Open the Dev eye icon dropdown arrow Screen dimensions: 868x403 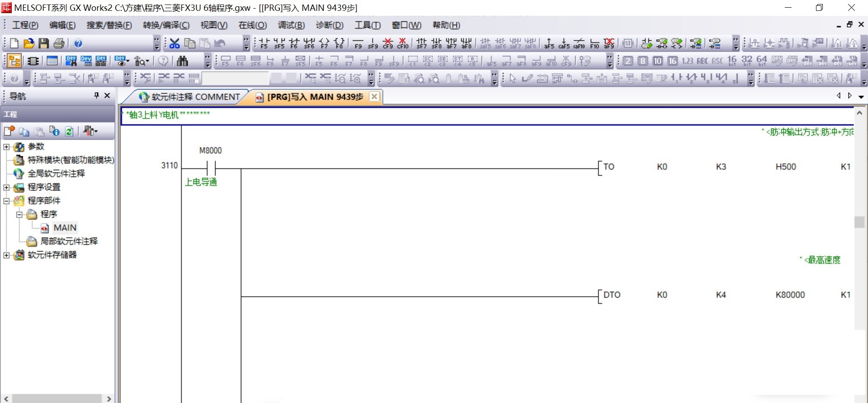point(128,61)
